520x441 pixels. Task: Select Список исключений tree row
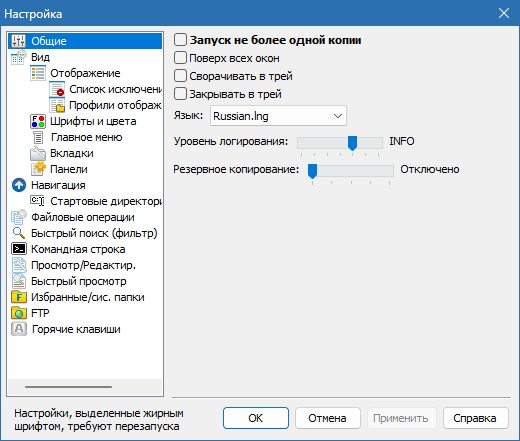115,89
